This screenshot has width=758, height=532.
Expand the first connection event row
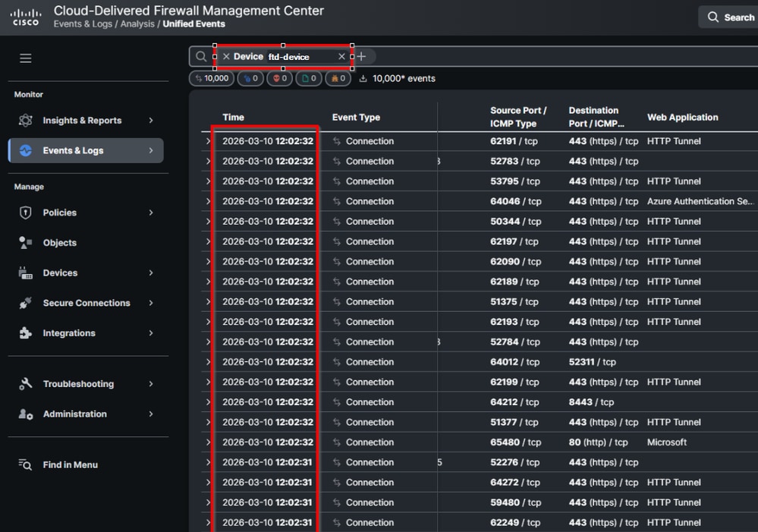207,140
